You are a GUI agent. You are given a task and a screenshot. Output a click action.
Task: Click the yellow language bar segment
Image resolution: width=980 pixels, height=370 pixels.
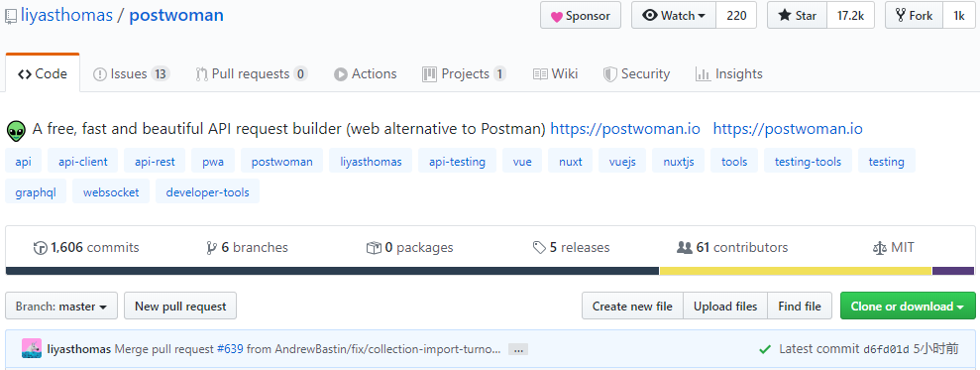pos(796,271)
